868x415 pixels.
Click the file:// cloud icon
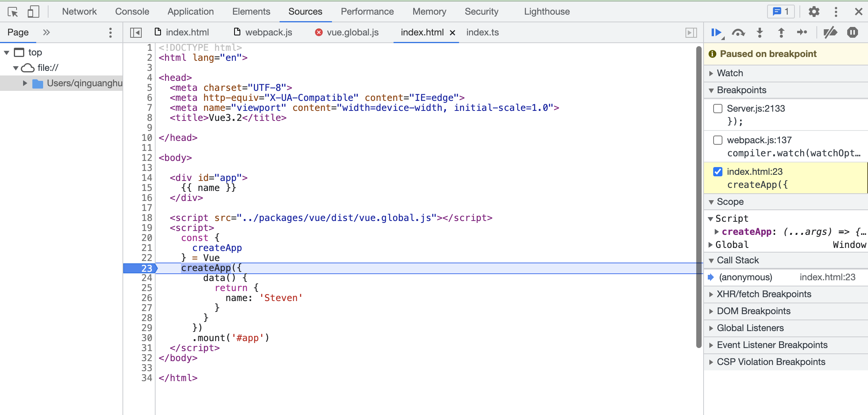point(28,68)
